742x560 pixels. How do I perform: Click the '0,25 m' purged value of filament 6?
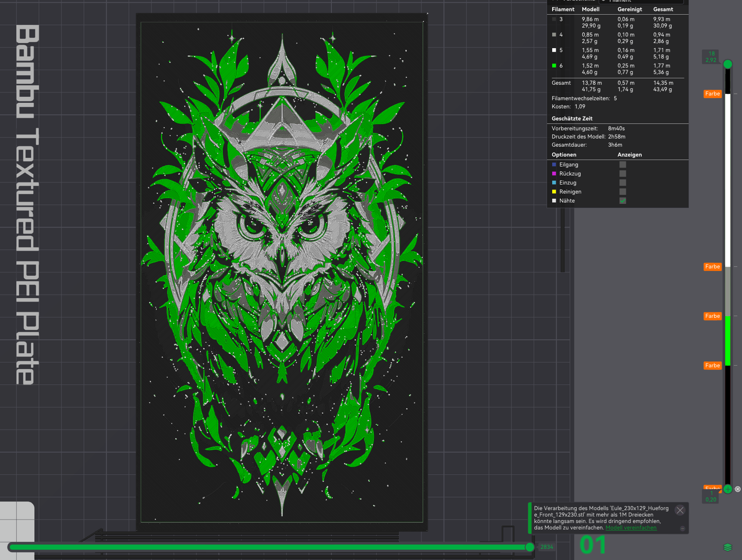[626, 66]
